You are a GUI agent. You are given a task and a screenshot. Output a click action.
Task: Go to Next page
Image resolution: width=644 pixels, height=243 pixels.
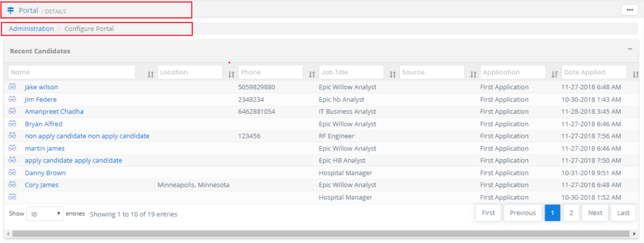pyautogui.click(x=595, y=213)
